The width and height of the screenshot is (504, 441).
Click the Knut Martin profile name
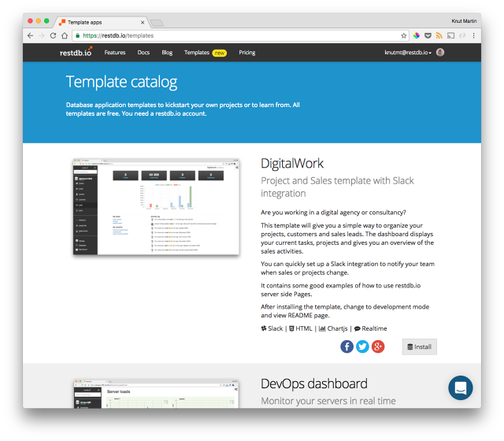464,21
